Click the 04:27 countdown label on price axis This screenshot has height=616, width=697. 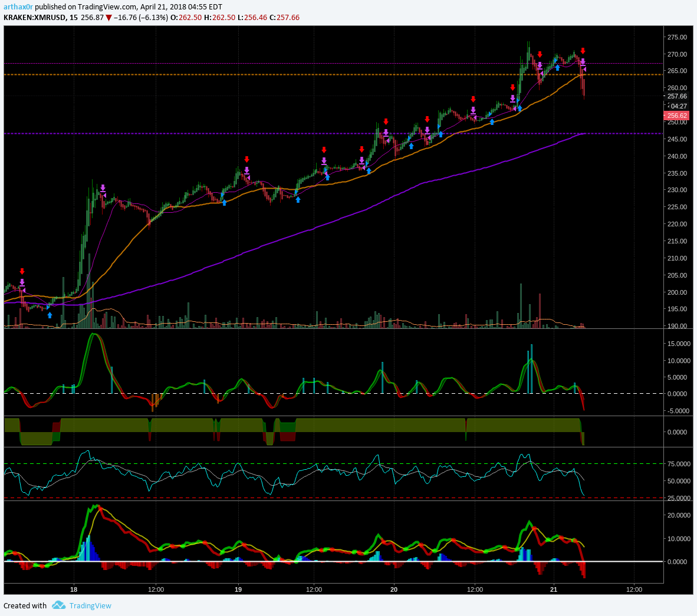(x=679, y=106)
